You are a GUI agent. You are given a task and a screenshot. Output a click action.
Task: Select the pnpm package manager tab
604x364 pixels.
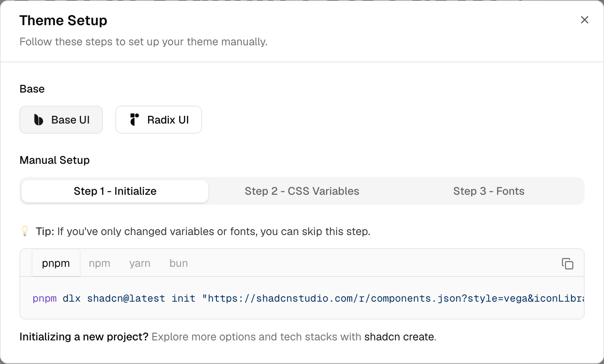pyautogui.click(x=56, y=263)
